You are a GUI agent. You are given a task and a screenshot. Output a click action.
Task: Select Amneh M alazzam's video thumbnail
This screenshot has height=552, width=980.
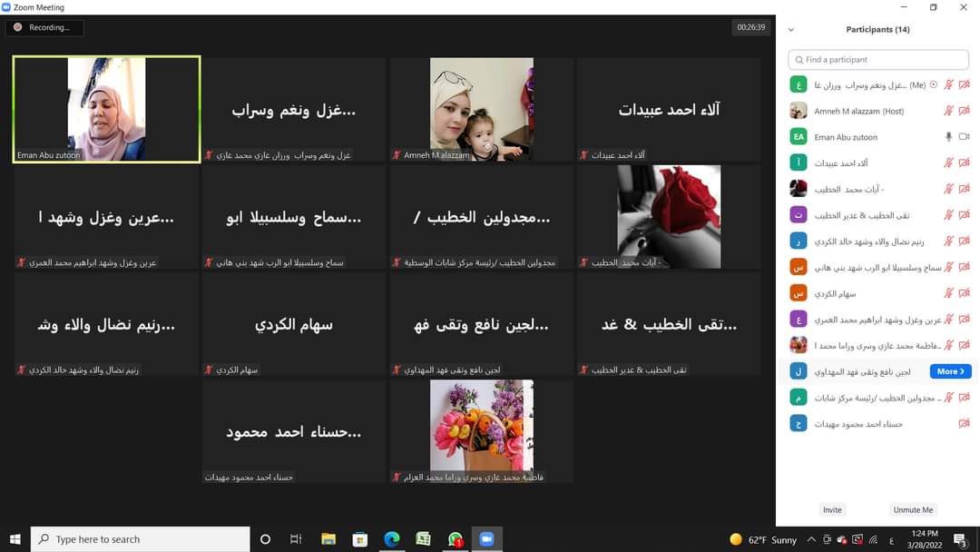482,110
